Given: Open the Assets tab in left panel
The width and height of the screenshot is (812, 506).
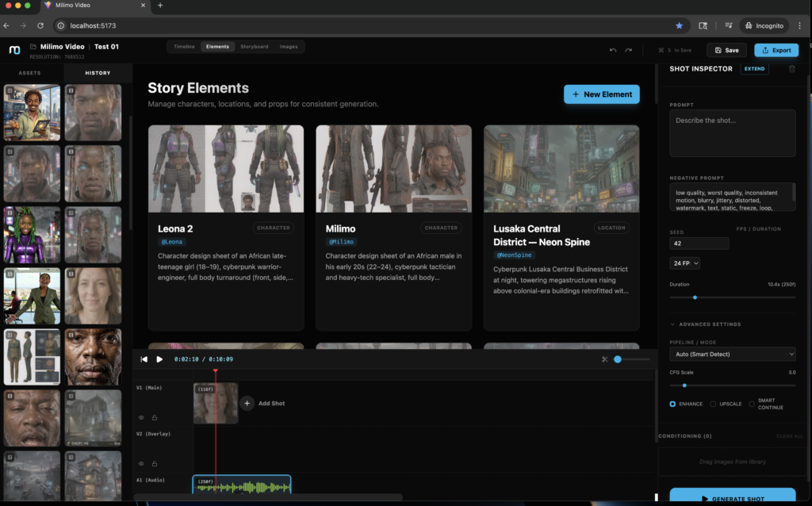Looking at the screenshot, I should [x=30, y=73].
